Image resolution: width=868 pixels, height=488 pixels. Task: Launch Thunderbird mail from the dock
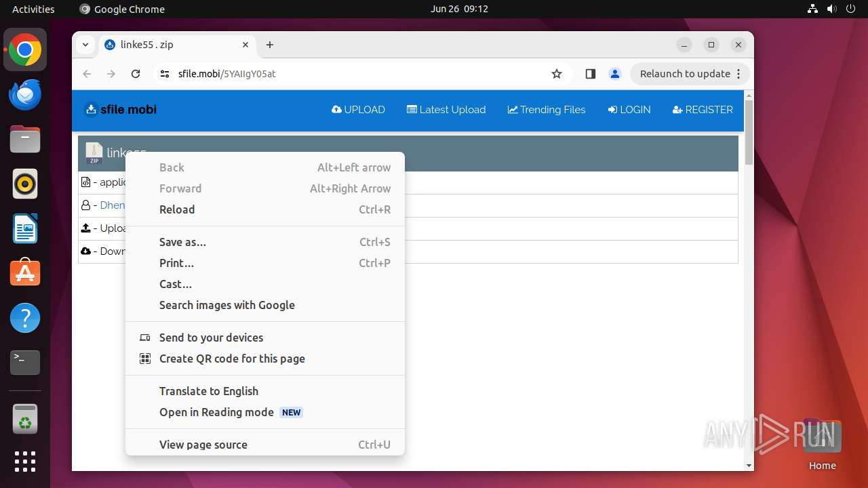coord(25,95)
